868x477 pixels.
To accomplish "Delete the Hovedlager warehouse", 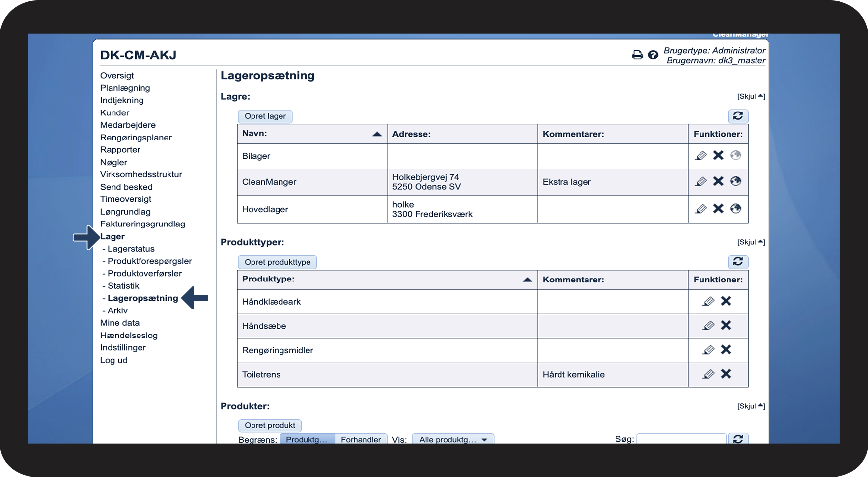I will (x=718, y=209).
